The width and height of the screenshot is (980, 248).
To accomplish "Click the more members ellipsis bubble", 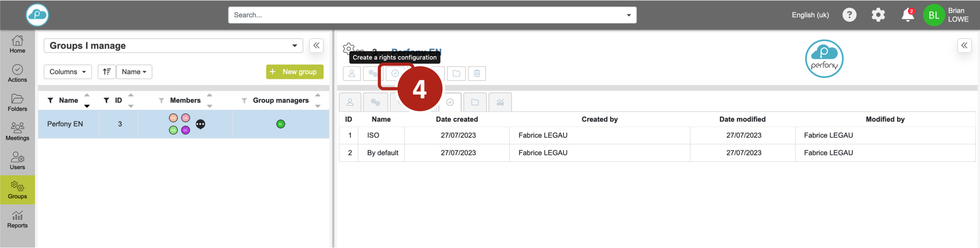I will pos(200,124).
